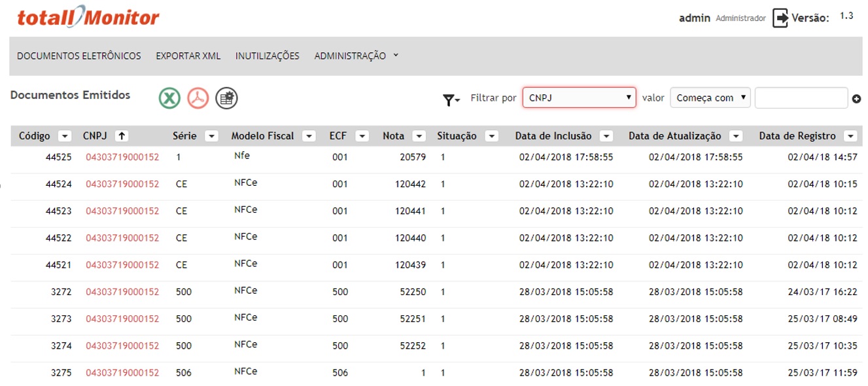This screenshot has width=868, height=386.
Task: Go to the Inutilizações menu item
Action: click(x=268, y=56)
